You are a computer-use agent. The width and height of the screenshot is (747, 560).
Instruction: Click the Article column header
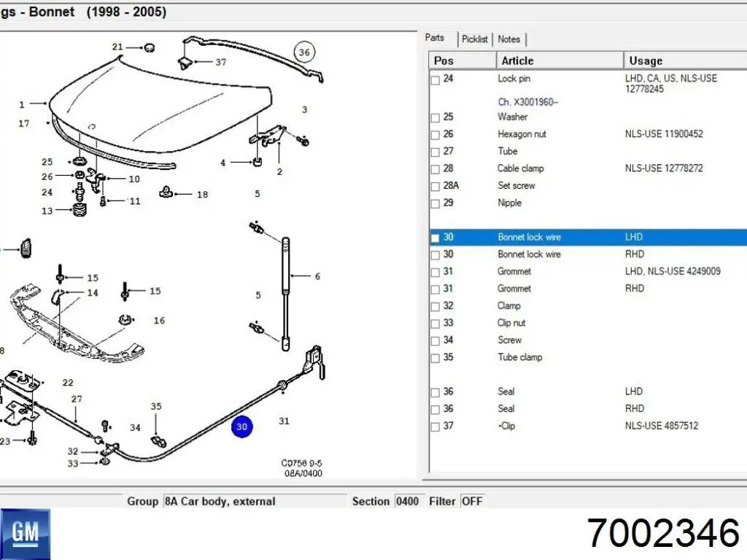(560, 61)
